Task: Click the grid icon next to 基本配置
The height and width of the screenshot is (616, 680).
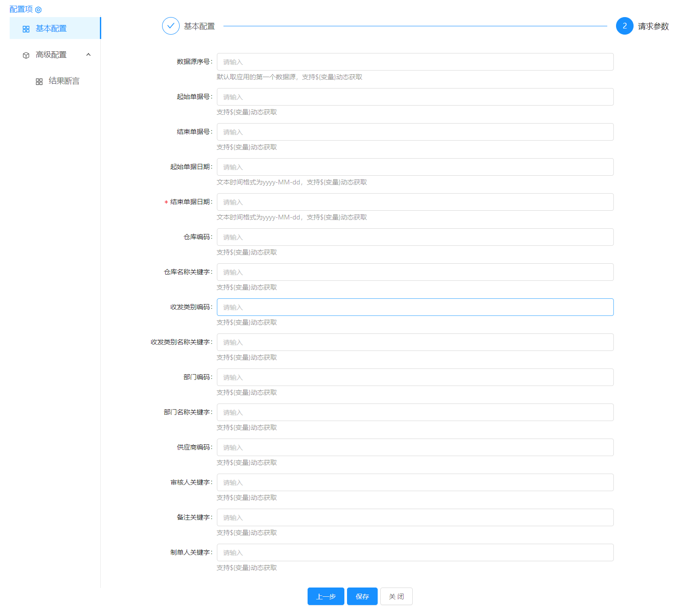Action: pyautogui.click(x=26, y=29)
